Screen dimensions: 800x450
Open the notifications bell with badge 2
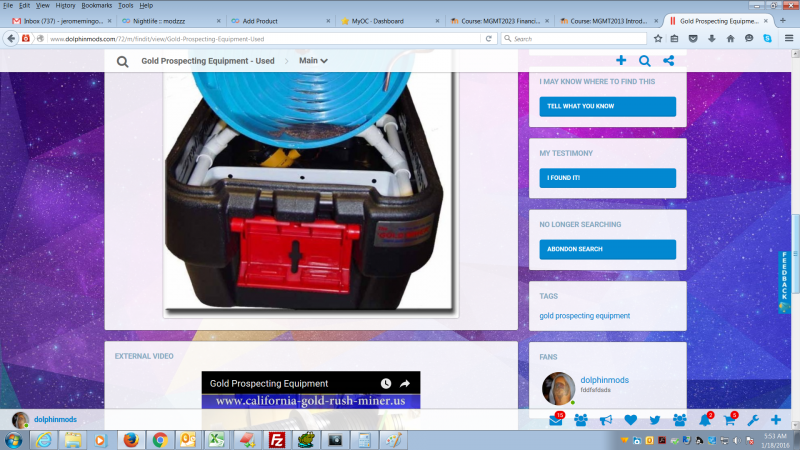pos(705,420)
